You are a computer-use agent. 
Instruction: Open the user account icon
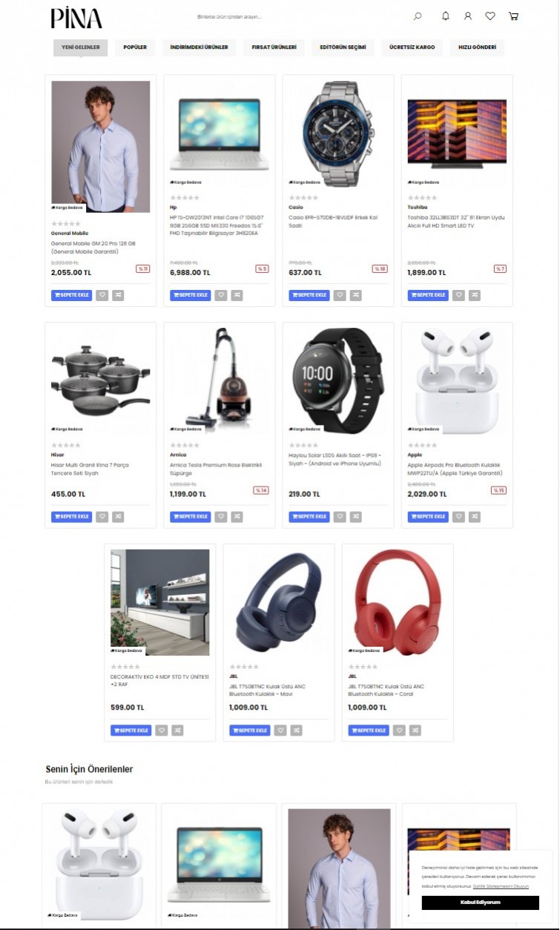(468, 16)
